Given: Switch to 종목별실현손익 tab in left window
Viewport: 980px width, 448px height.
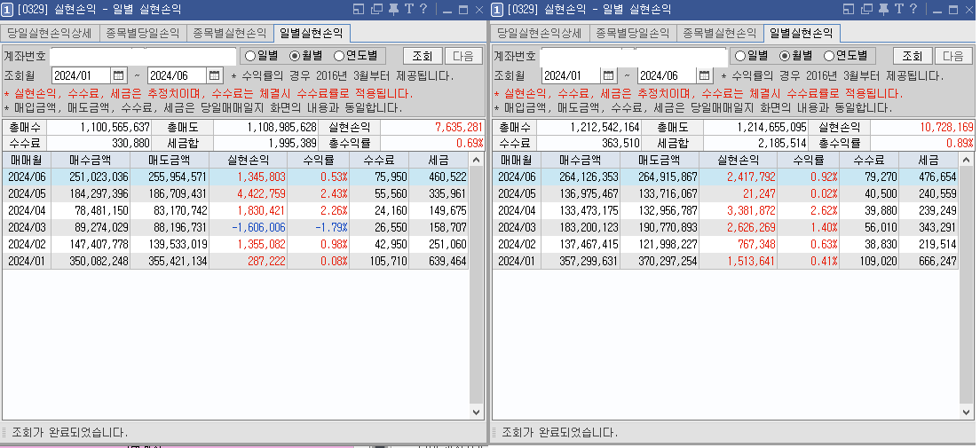Looking at the screenshot, I should 230,33.
